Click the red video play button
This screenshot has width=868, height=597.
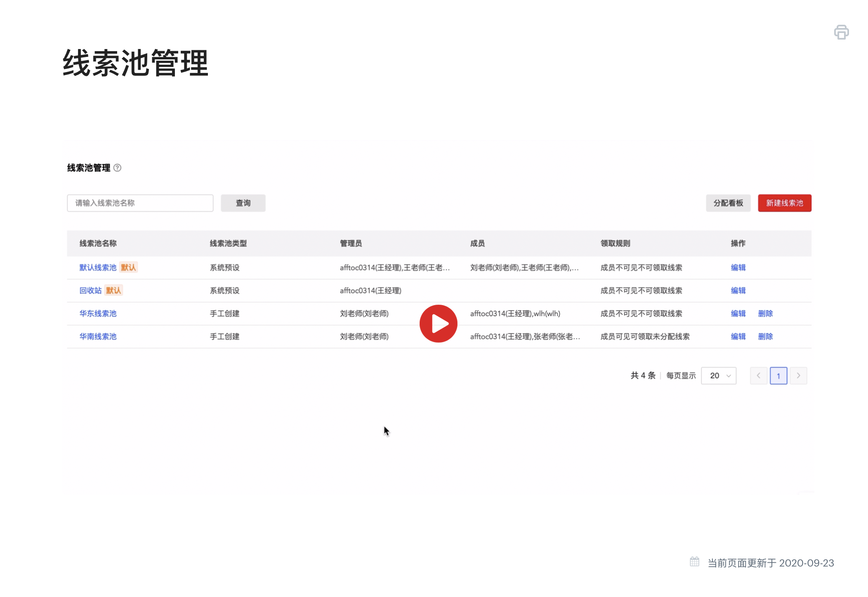pos(438,324)
